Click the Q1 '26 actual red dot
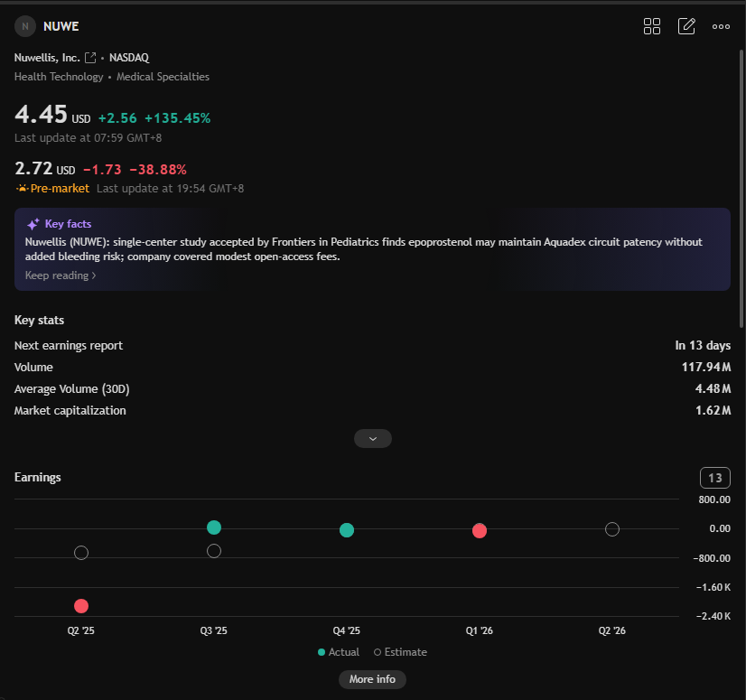 [480, 530]
